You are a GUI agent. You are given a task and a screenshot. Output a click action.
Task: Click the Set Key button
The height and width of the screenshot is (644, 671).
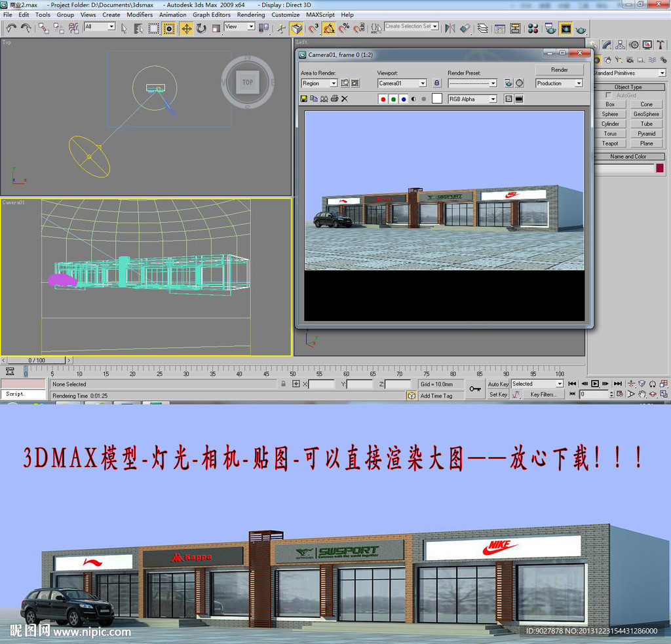tap(498, 394)
